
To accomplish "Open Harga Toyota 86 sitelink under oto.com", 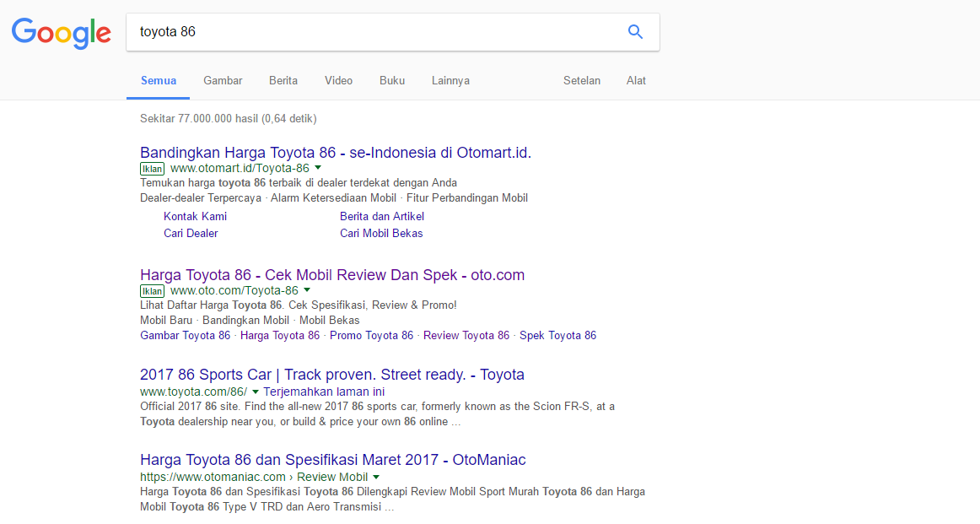I will point(280,336).
